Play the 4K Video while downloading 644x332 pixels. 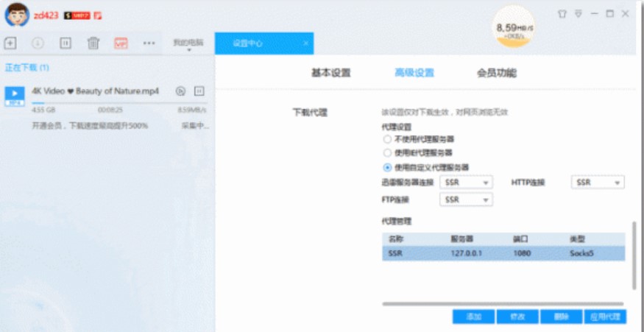click(x=180, y=91)
